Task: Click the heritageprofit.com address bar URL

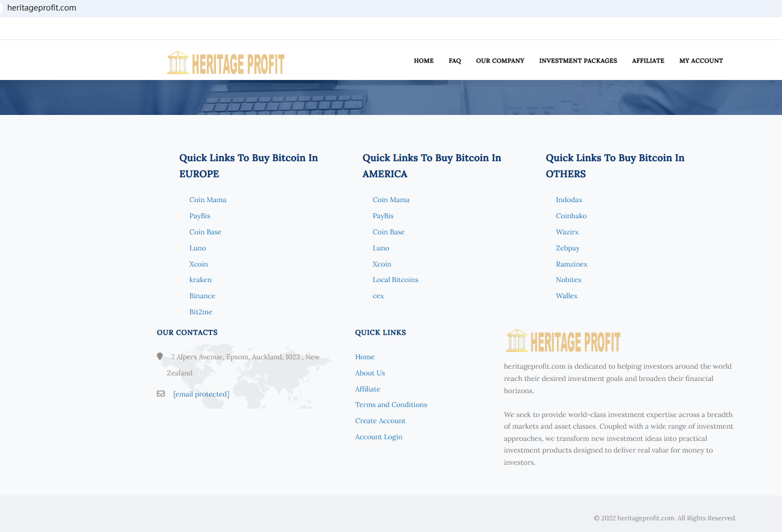Action: [x=42, y=8]
